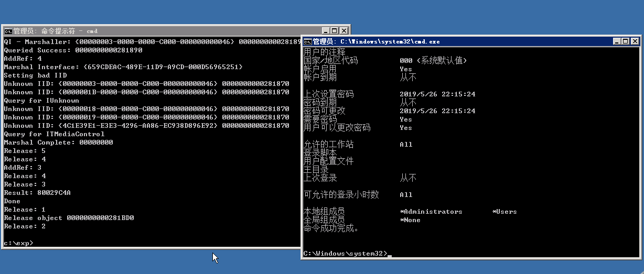The width and height of the screenshot is (644, 274).
Task: Click the C:\Windows\system32> prompt line
Action: coord(345,254)
